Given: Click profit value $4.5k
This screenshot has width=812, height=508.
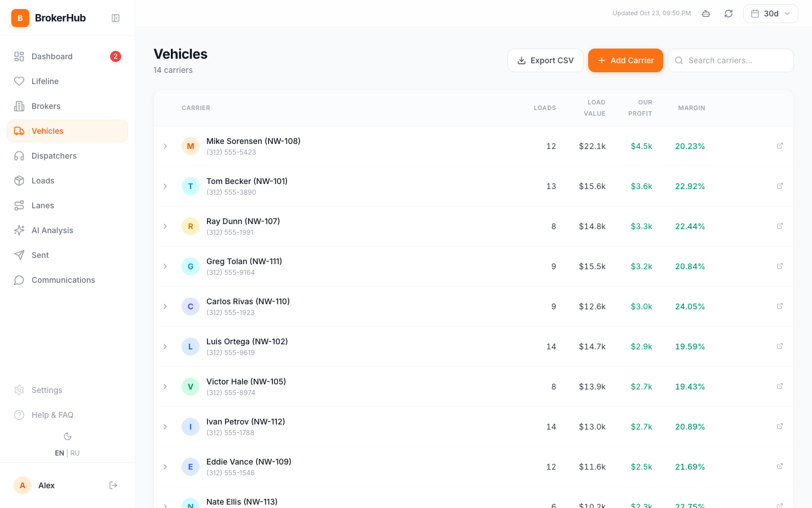Looking at the screenshot, I should (642, 146).
